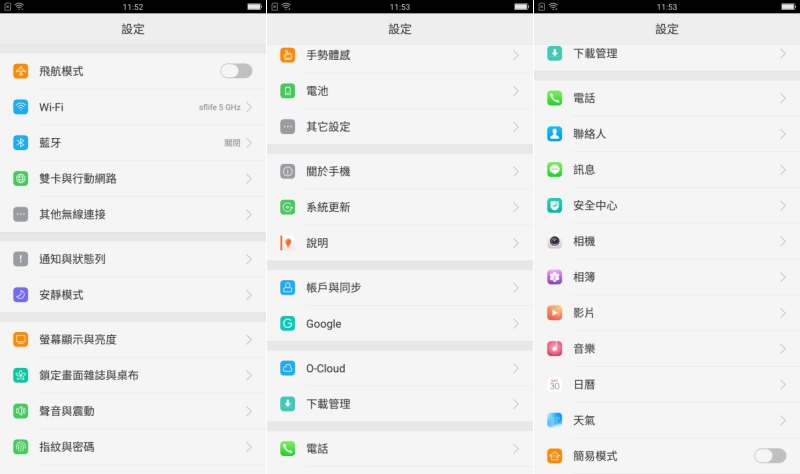Viewport: 800px width, 474px height.
Task: Tap the Bluetooth (藍牙) icon
Action: (20, 142)
